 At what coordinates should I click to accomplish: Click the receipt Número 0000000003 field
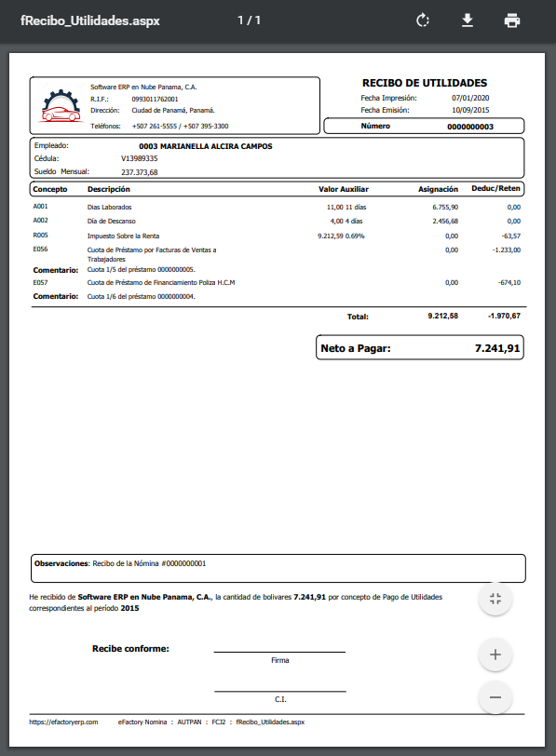[424, 126]
